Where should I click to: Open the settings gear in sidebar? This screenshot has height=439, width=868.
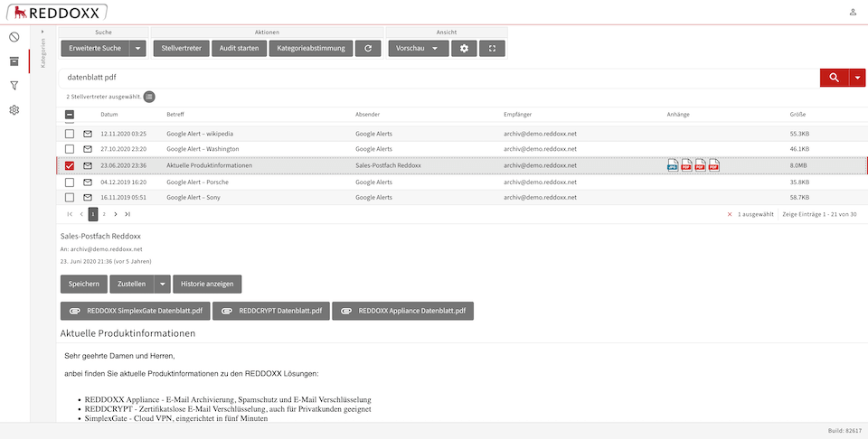tap(14, 110)
